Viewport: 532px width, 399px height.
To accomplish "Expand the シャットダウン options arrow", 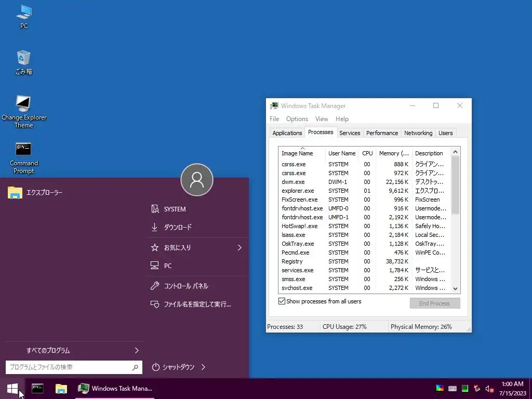I will (x=203, y=367).
